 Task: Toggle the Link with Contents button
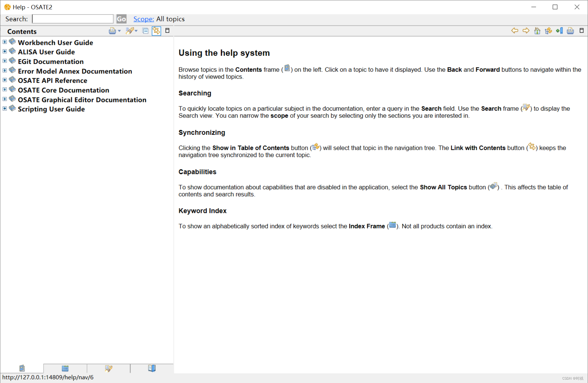(156, 31)
